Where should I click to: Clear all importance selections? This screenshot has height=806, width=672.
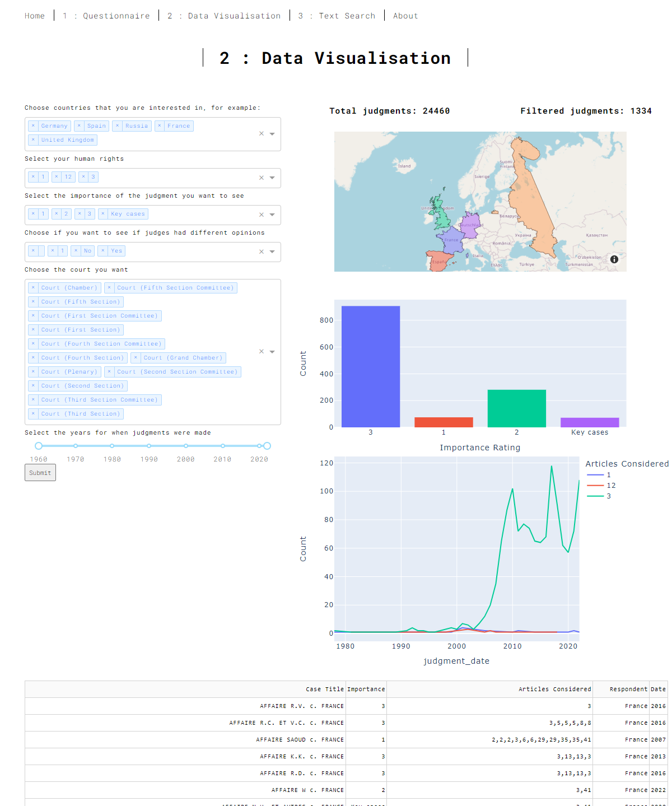pyautogui.click(x=262, y=215)
